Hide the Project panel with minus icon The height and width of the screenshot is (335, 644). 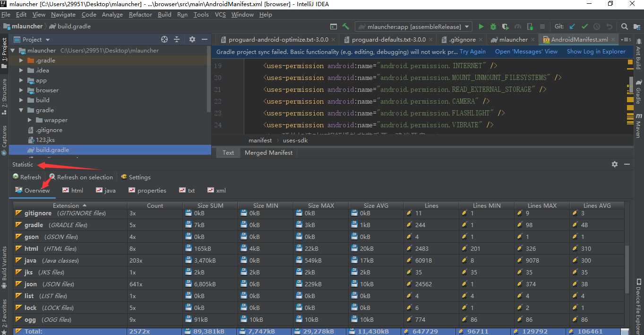(x=205, y=39)
